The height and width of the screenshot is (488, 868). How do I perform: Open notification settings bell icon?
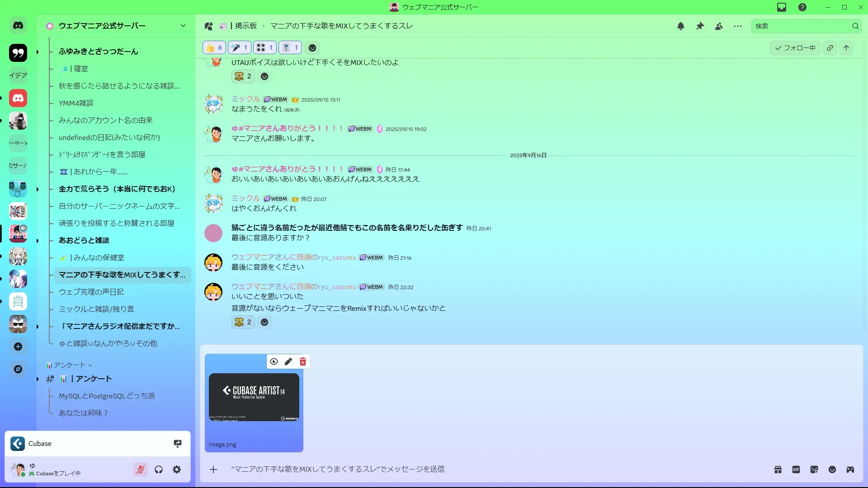point(681,26)
